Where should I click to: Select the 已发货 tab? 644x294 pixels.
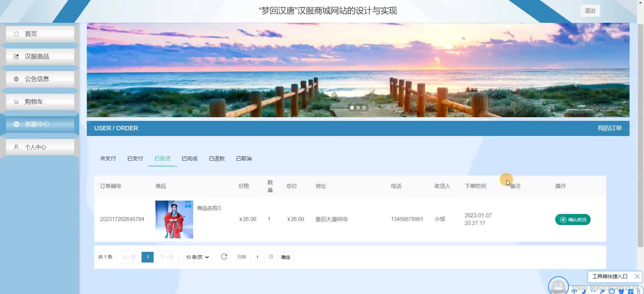coord(162,158)
